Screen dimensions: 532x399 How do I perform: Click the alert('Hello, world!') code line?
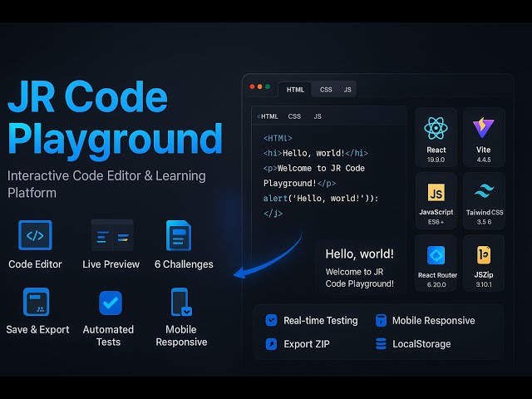coord(321,198)
